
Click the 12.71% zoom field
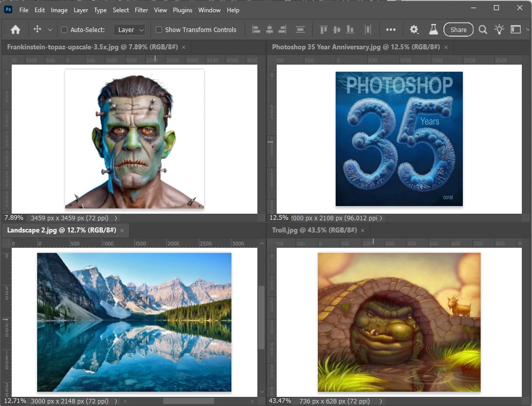tap(15, 401)
